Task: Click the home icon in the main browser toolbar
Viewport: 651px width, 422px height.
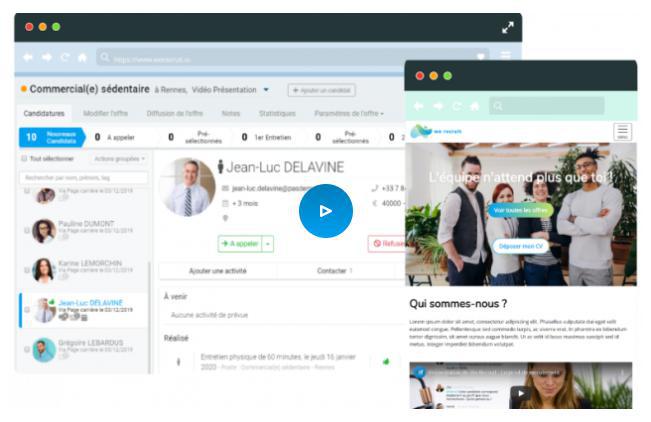Action: pos(82,57)
